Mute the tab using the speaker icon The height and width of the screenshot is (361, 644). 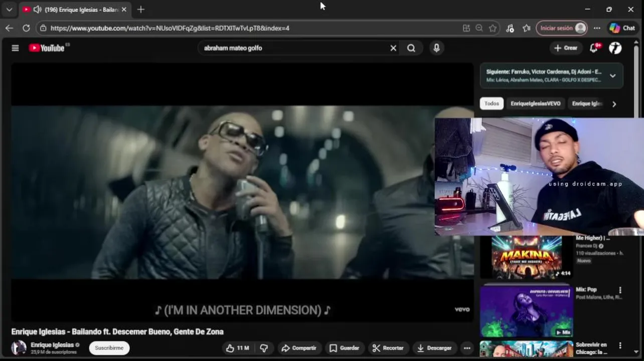coord(37,10)
